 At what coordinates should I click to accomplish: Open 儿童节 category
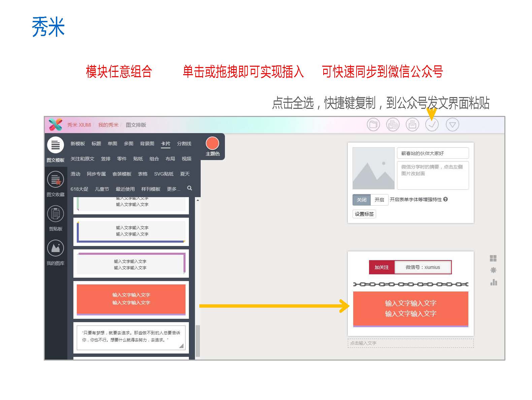(102, 189)
